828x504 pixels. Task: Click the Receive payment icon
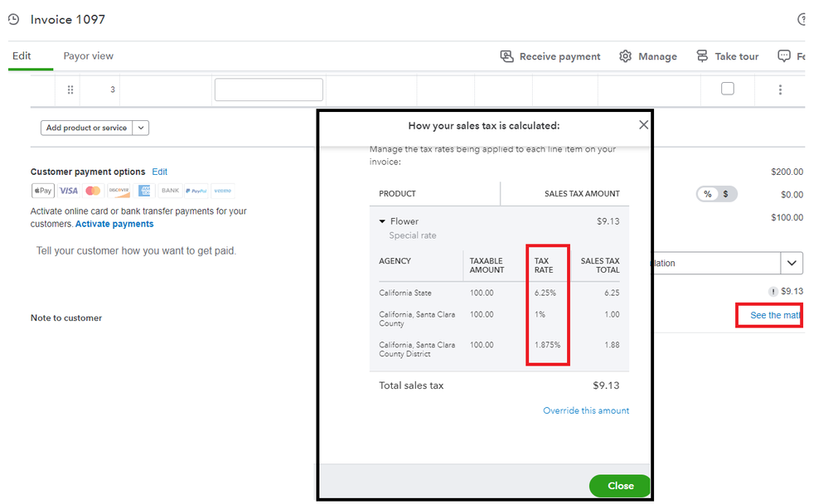point(507,56)
